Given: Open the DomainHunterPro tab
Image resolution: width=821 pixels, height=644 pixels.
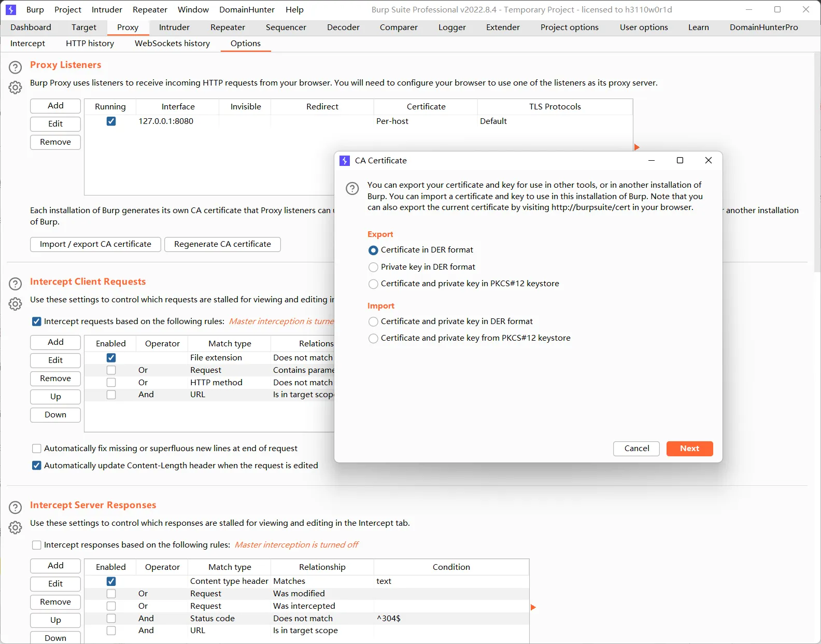Looking at the screenshot, I should [764, 27].
